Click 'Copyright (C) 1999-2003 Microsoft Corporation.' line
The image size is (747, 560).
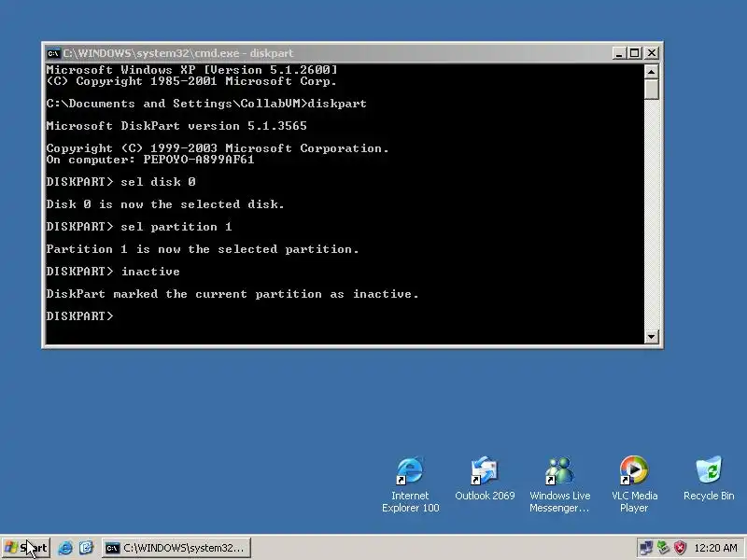(218, 148)
